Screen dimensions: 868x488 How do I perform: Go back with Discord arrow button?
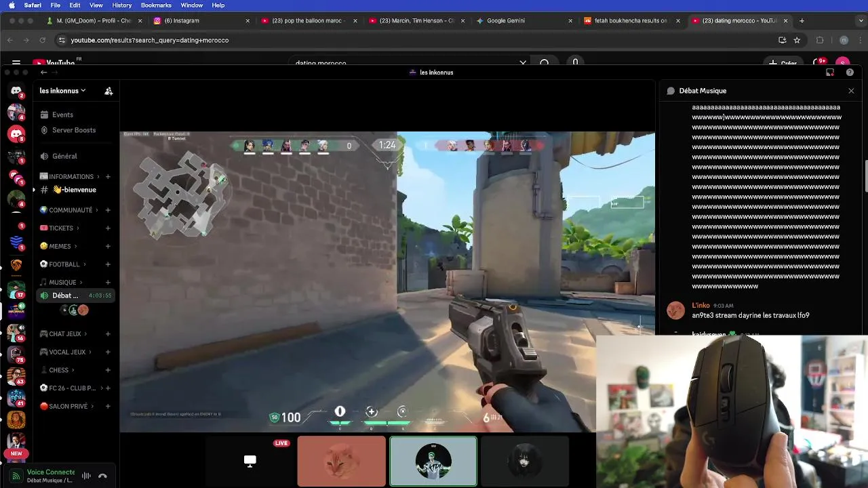43,73
